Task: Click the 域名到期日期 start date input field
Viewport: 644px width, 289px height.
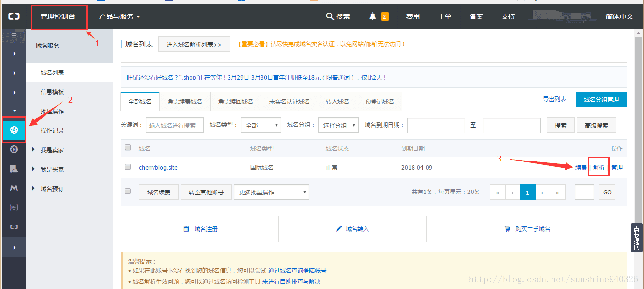Action: coord(436,125)
